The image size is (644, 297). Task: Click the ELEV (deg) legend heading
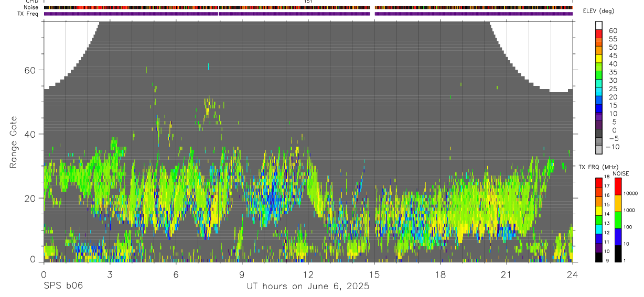coord(599,11)
